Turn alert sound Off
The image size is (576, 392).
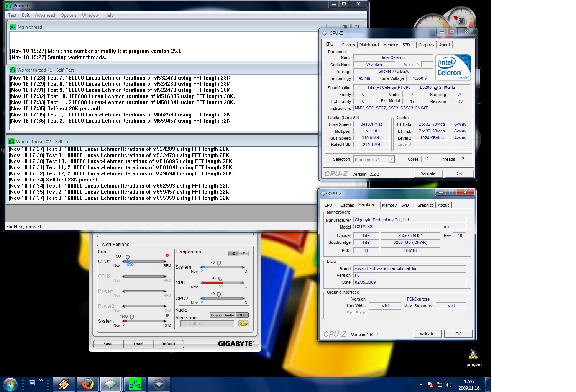242,315
